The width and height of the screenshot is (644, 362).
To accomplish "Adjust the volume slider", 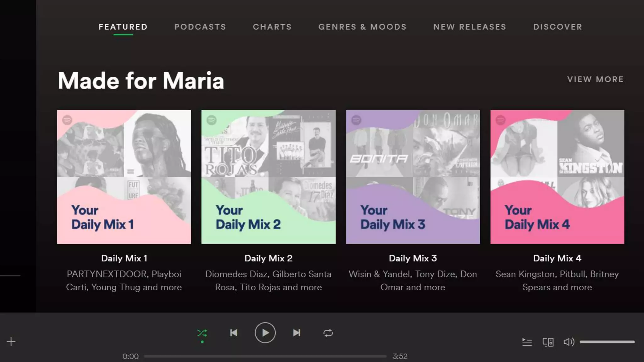I will (607, 342).
